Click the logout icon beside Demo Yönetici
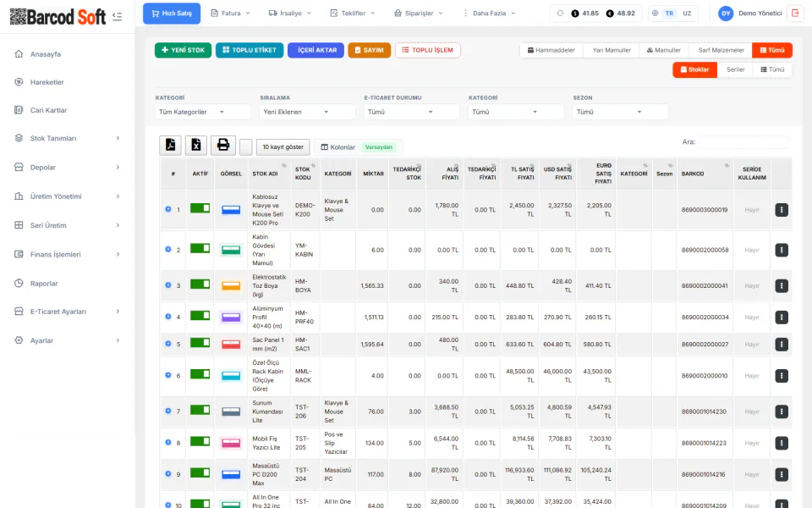812x508 pixels. (795, 14)
